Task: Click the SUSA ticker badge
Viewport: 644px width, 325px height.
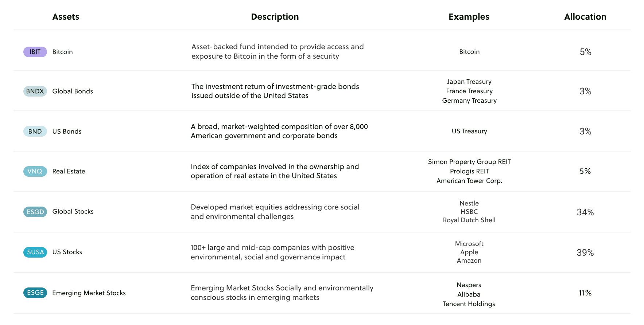Action: (x=35, y=252)
